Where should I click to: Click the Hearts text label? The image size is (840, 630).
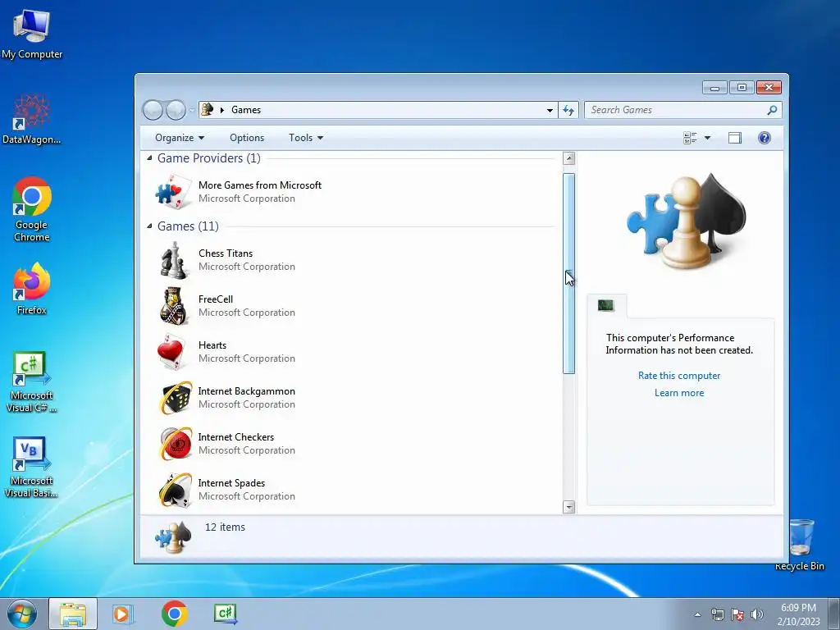click(x=212, y=345)
